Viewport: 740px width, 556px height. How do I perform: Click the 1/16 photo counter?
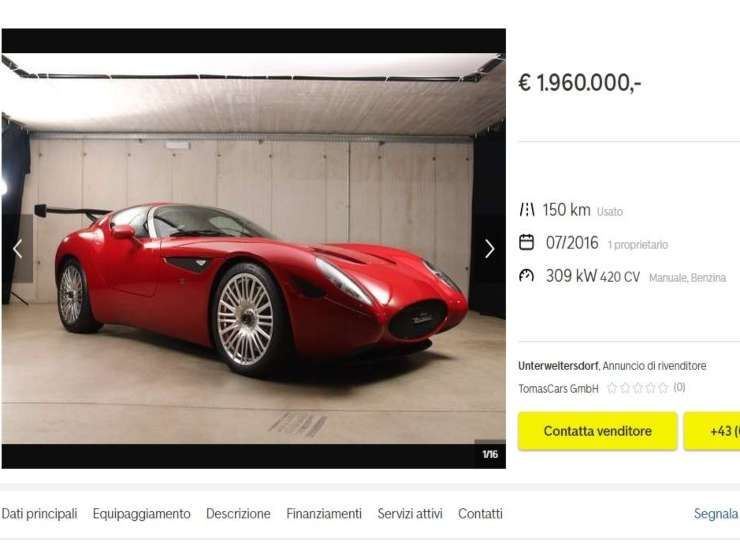(490, 454)
